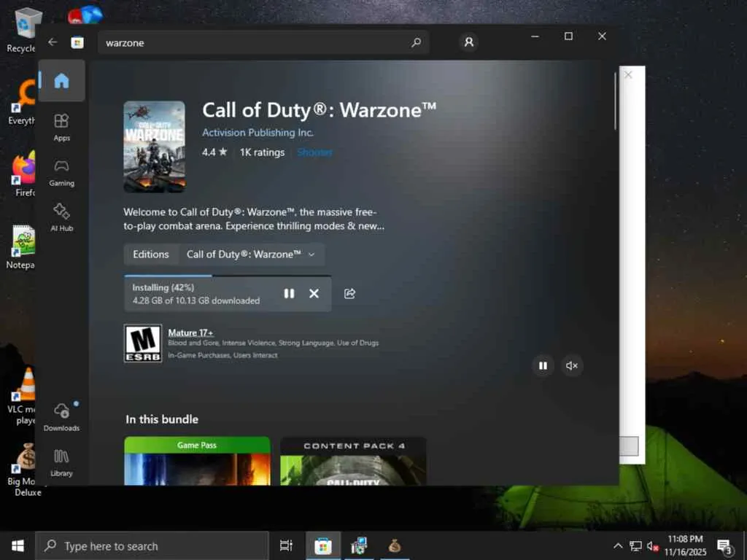Click into the warzone search field
The image size is (747, 560).
pos(263,42)
